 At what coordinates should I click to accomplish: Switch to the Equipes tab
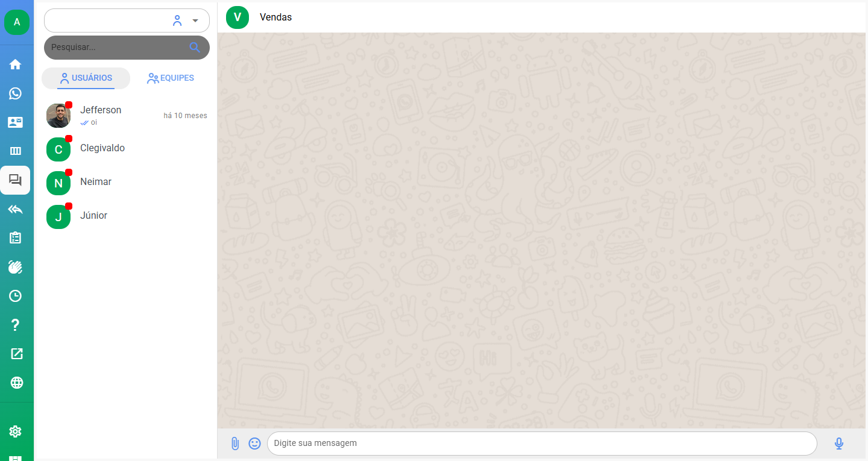pos(171,78)
